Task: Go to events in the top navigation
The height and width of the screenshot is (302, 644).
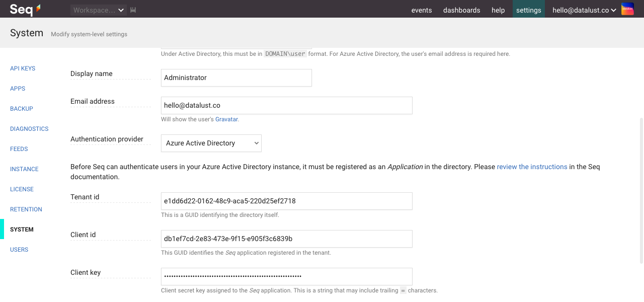Action: point(422,10)
